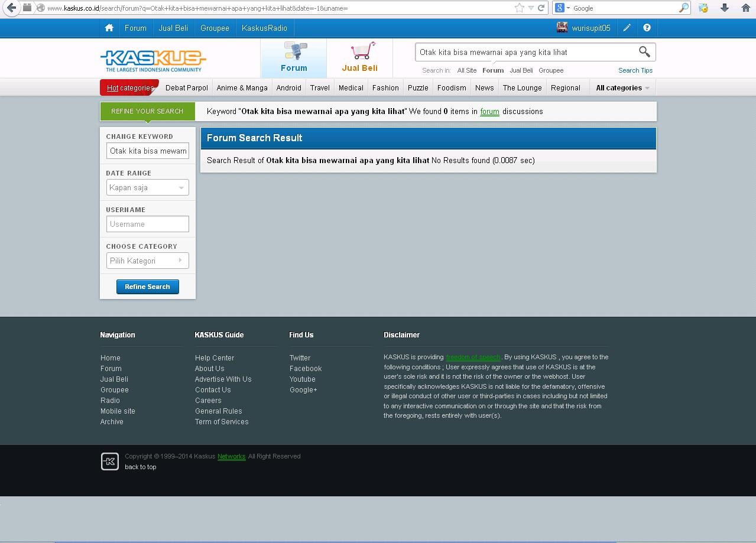Open KaskusRadio in the top bar
756x543 pixels.
[x=264, y=28]
